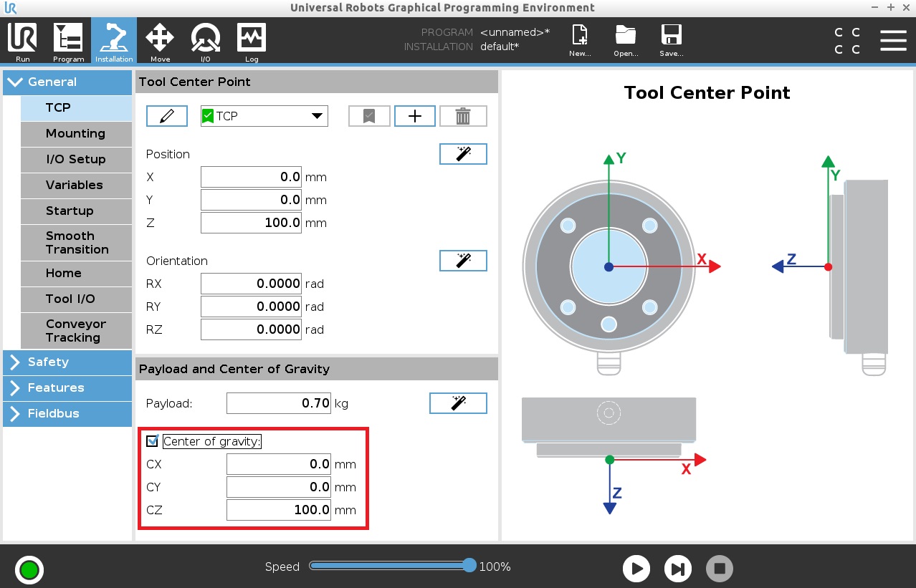Click the Open folder icon
Viewport: 916px width, 588px height.
(x=626, y=41)
